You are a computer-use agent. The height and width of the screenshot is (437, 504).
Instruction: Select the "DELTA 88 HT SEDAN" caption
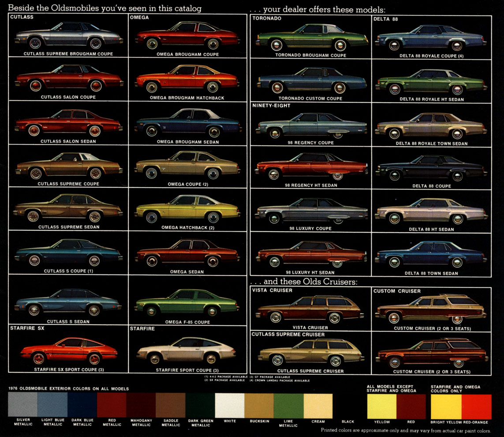pos(431,230)
